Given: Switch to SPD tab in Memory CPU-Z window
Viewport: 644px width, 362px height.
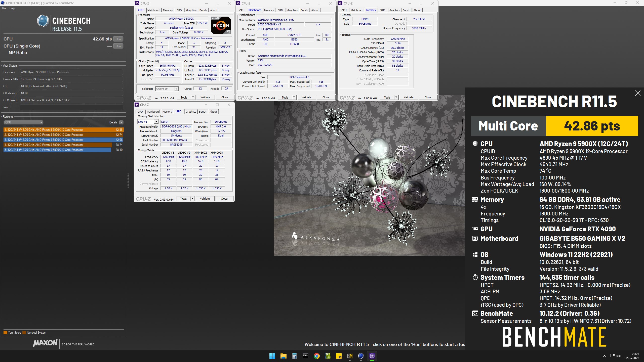Looking at the screenshot, I should pos(382,10).
